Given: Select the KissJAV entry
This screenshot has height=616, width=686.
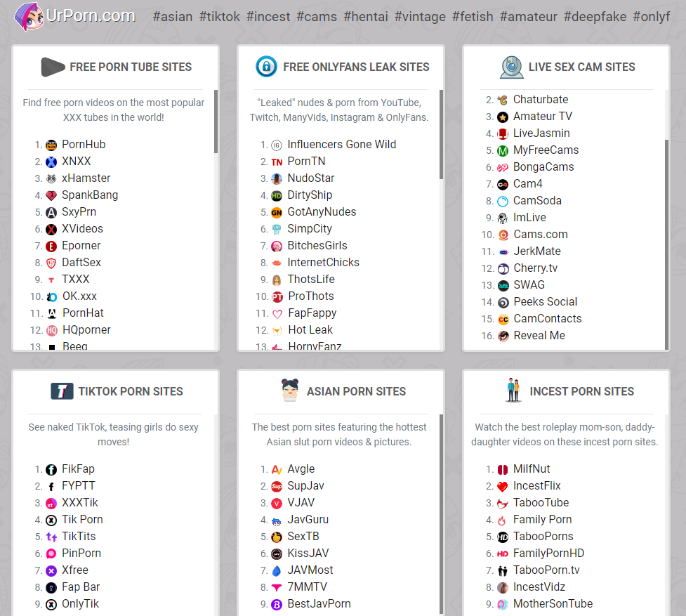Looking at the screenshot, I should [308, 553].
